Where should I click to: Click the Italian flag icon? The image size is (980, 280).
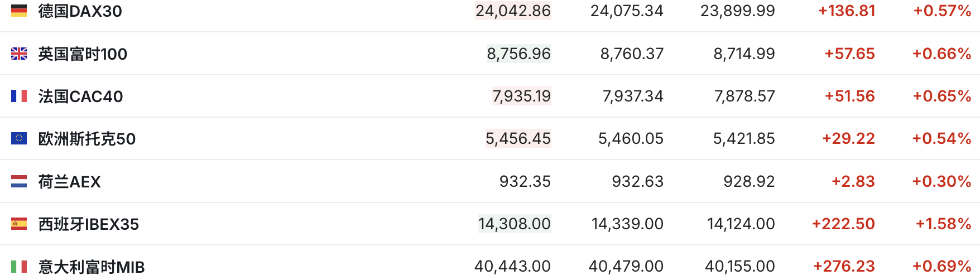pos(19,267)
